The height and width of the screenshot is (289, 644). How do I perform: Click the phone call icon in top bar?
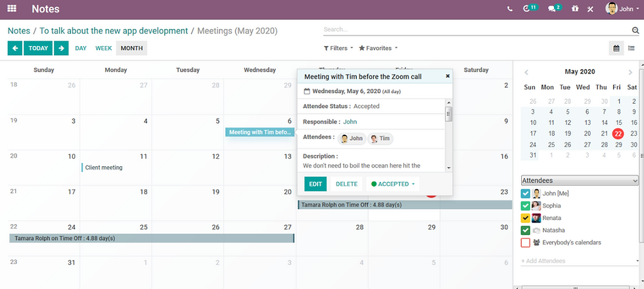[510, 9]
